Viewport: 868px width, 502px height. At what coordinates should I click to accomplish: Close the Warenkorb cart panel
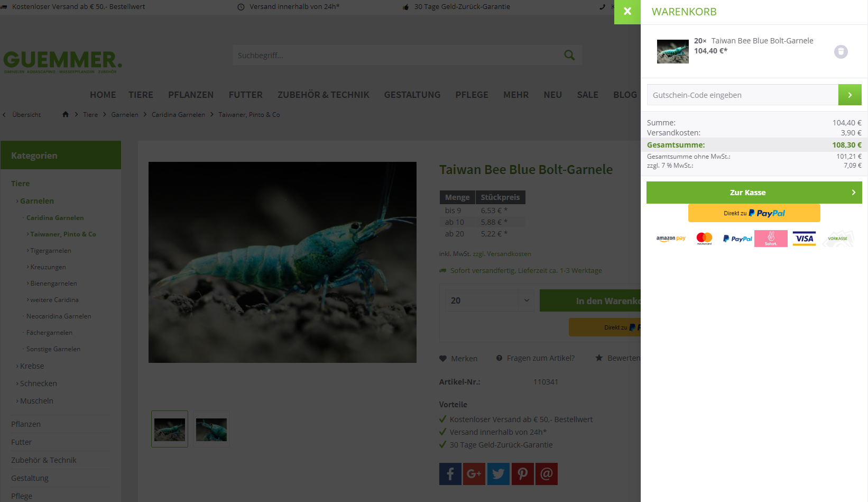pos(627,12)
